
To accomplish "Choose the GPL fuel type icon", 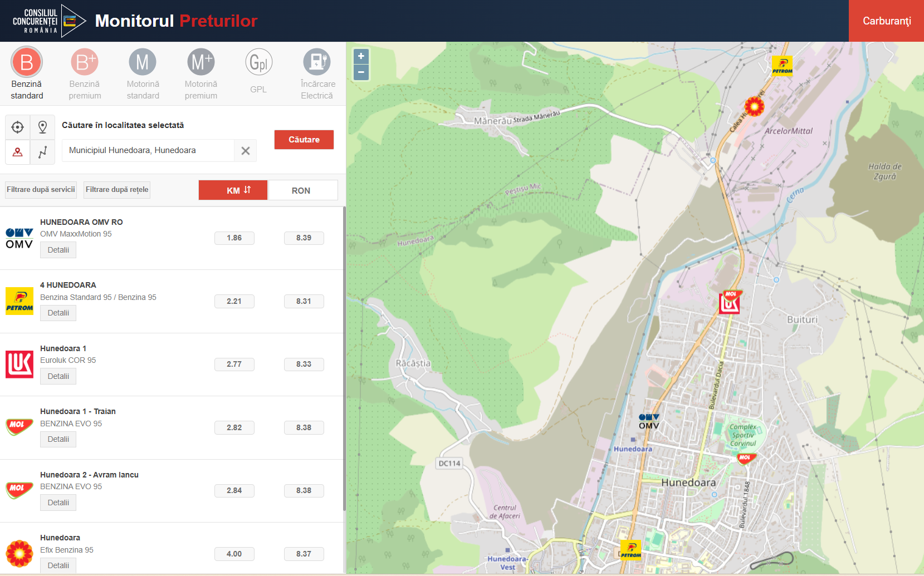I will click(258, 62).
